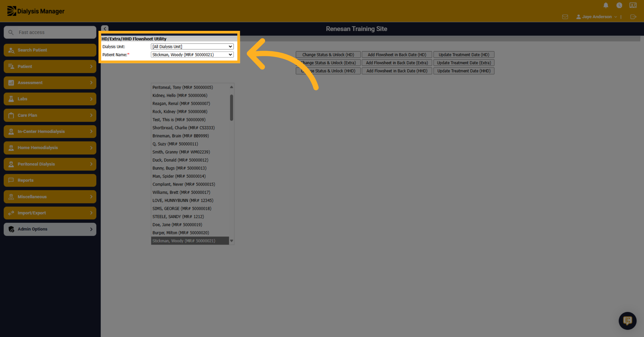
Task: Click Update Treatment Date (Extra) button
Action: point(464,63)
